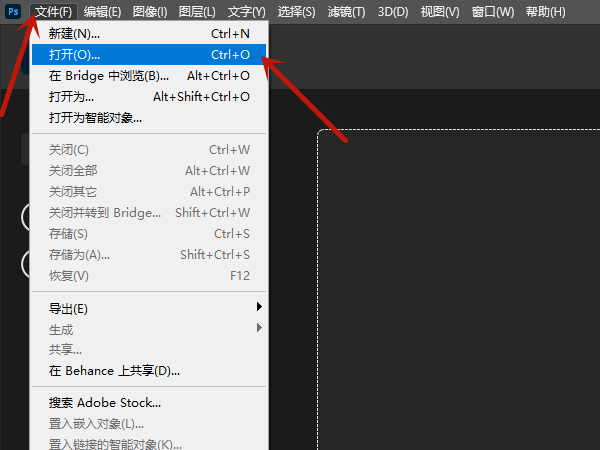This screenshot has width=600, height=450.
Task: Open the 滤镜(T) menu
Action: 346,12
